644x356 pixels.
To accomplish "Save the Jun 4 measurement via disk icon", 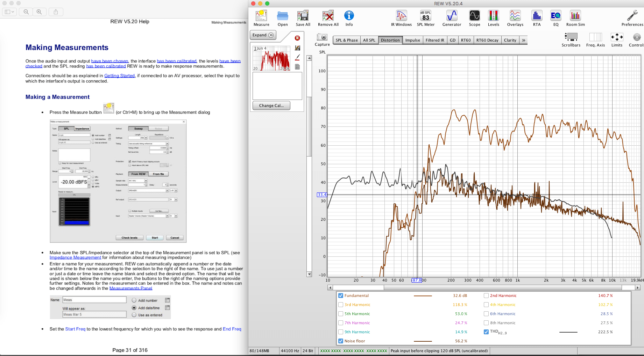I will tap(297, 48).
